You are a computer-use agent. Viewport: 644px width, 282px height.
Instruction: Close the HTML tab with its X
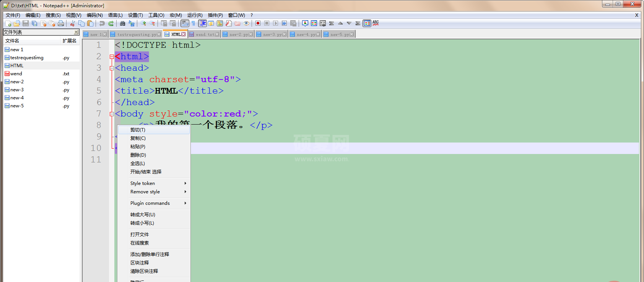[x=184, y=34]
